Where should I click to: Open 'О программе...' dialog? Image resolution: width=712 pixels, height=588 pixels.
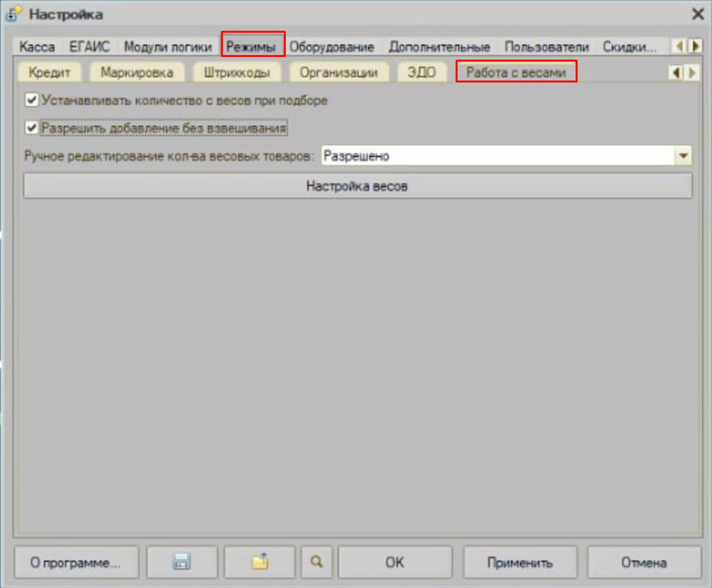(75, 562)
